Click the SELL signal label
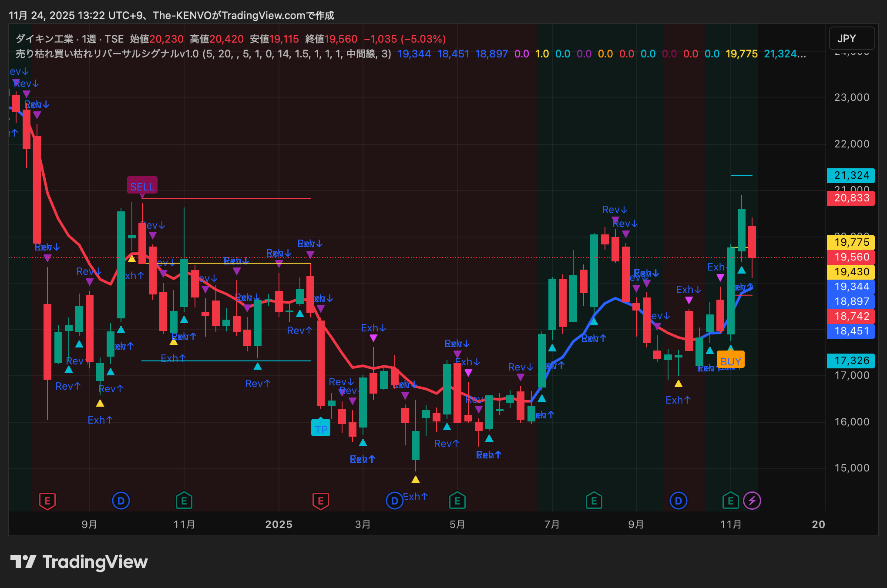Image resolution: width=887 pixels, height=588 pixels. (x=142, y=187)
